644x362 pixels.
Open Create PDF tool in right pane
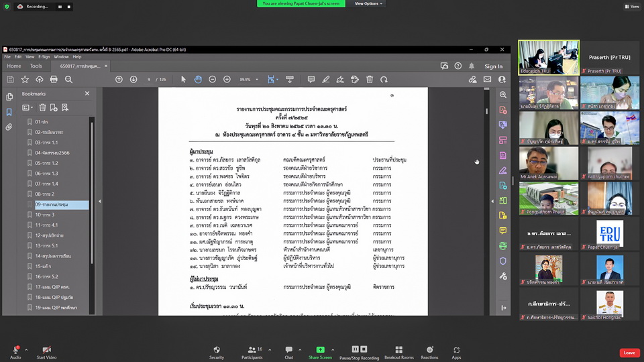(x=502, y=110)
